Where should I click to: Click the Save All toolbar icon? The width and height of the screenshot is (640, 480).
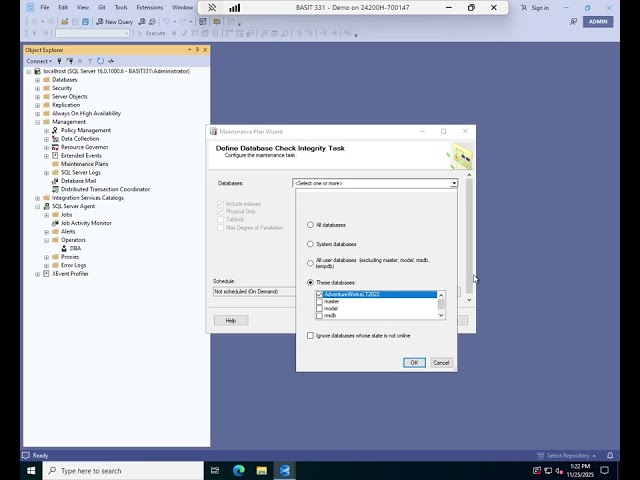coord(85,22)
